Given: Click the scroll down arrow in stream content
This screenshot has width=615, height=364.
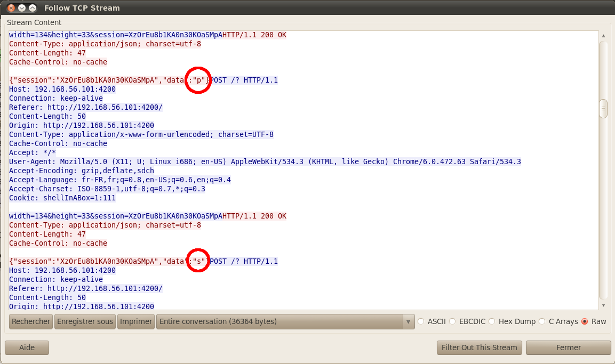Looking at the screenshot, I should point(603,305).
